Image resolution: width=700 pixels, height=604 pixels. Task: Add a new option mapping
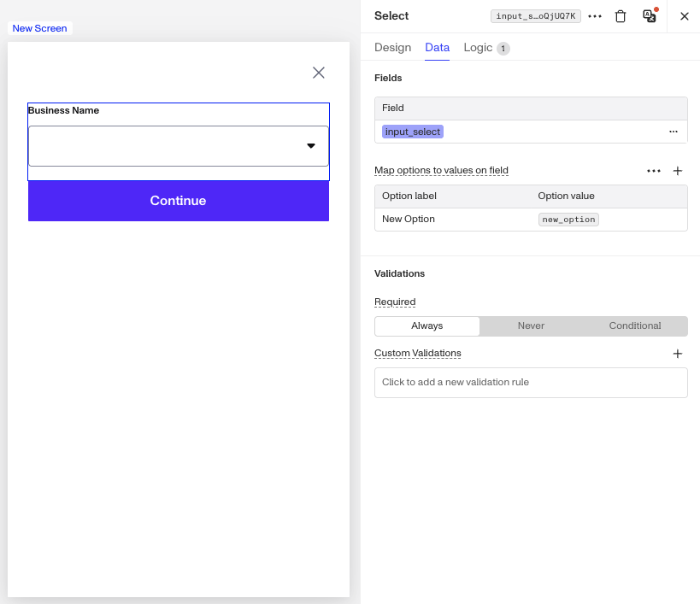pos(677,171)
